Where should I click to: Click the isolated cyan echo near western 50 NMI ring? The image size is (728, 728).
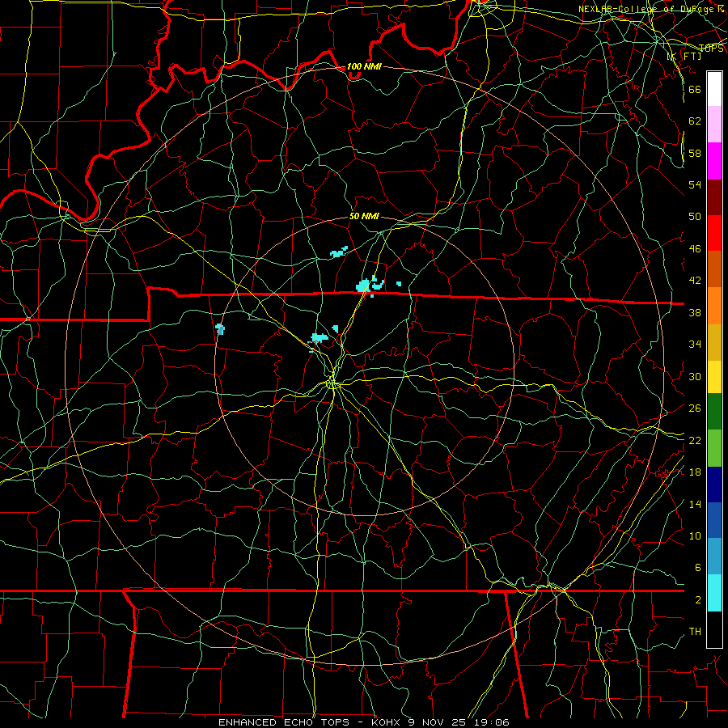point(221,329)
